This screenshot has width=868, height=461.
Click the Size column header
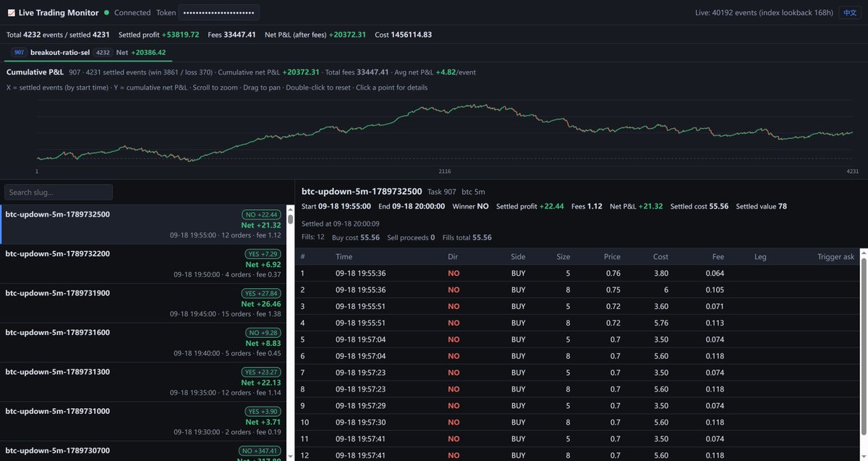(563, 257)
